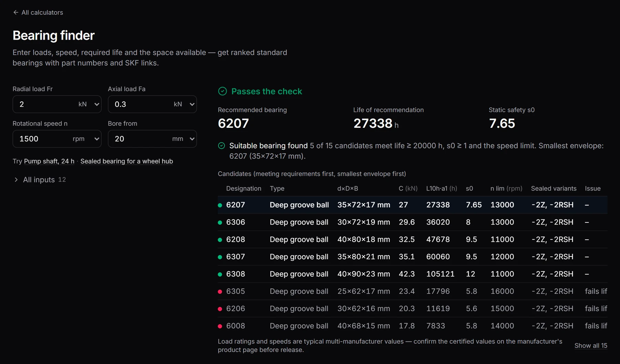
Task: Select the 6008 designation cell
Action: (236, 326)
